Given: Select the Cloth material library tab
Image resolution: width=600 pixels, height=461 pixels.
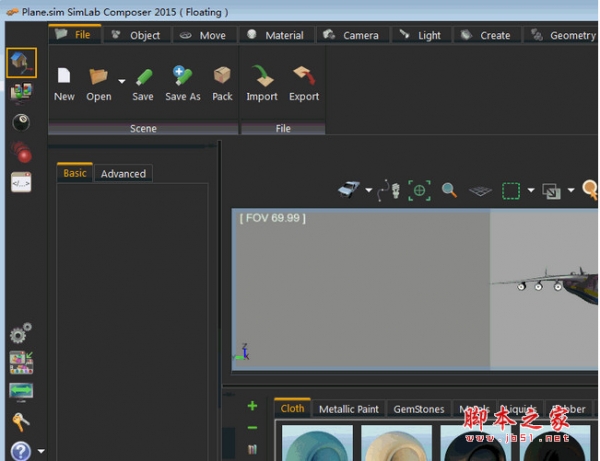Looking at the screenshot, I should [292, 408].
